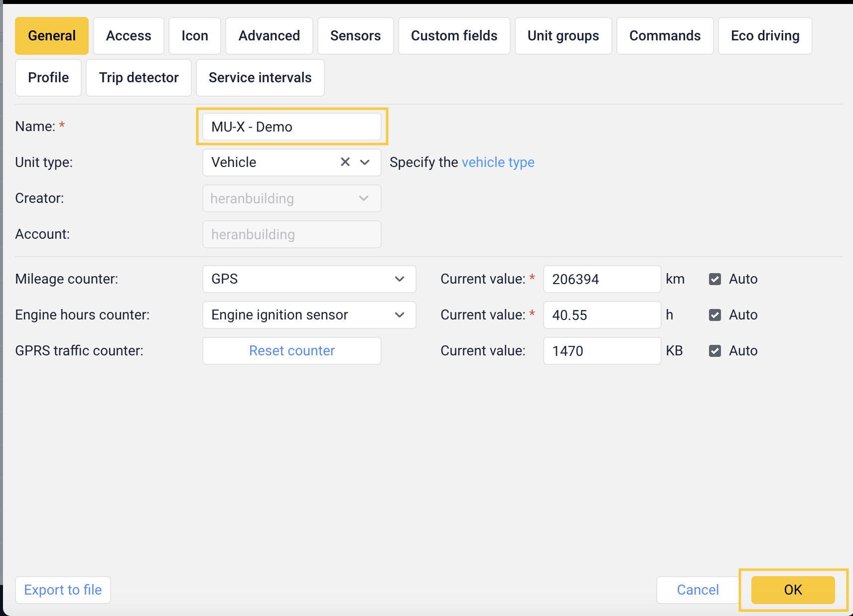Screen dimensions: 853x616
Task: Open the Eco driving tab
Action: (765, 36)
